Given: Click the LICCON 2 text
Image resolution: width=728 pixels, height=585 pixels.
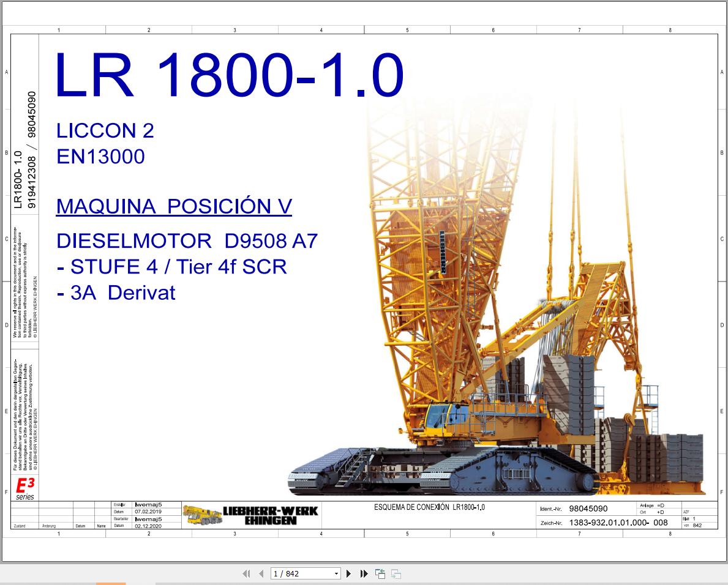Looking at the screenshot, I should [105, 131].
